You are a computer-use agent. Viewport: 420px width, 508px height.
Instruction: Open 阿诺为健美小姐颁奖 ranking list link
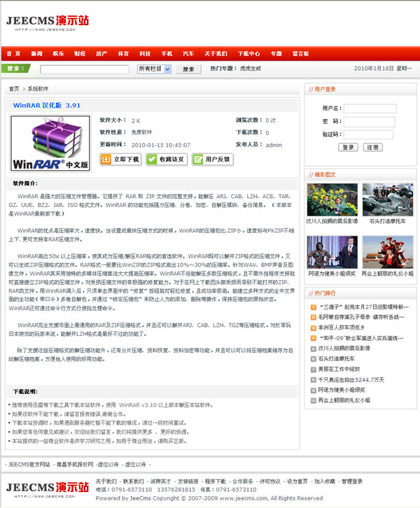342,390
